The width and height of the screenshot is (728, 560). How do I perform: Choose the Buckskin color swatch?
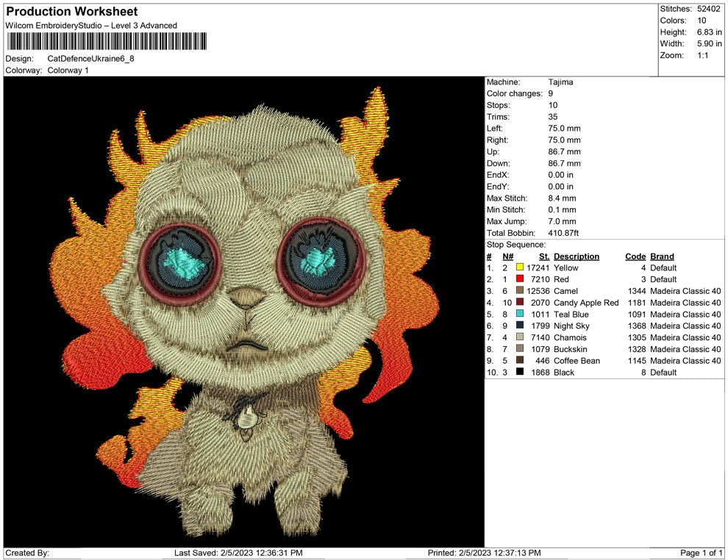520,348
